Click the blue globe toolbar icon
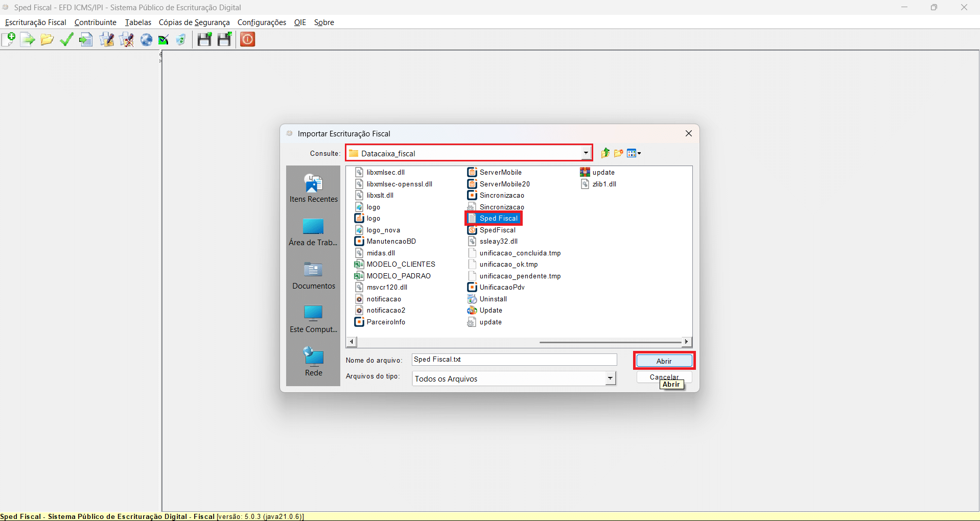 click(x=147, y=39)
